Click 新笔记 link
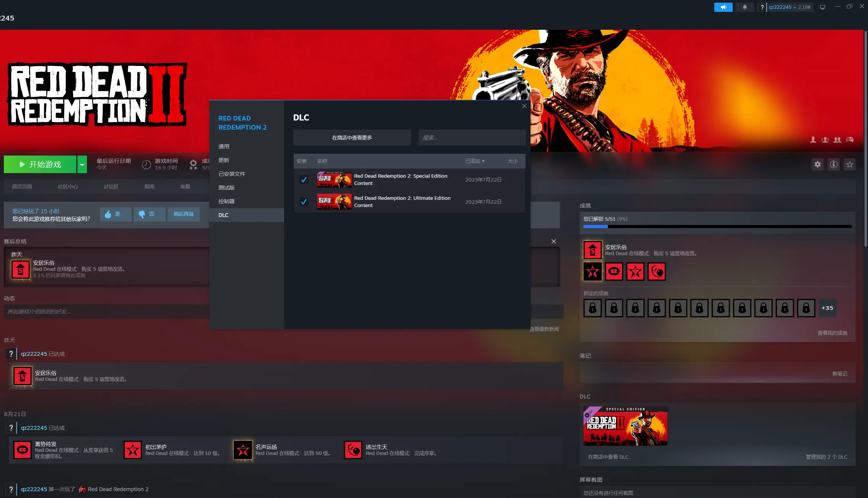 coord(840,374)
